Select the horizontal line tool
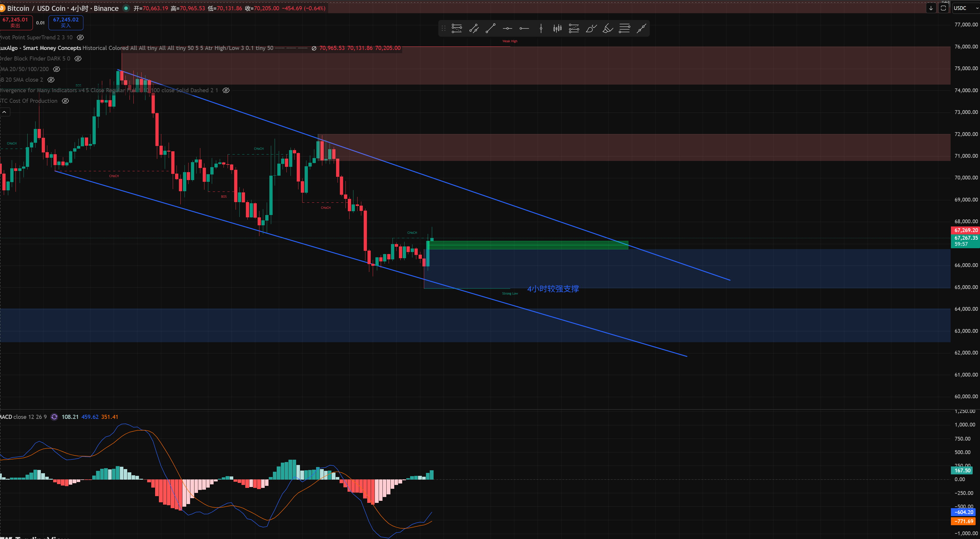 point(508,28)
